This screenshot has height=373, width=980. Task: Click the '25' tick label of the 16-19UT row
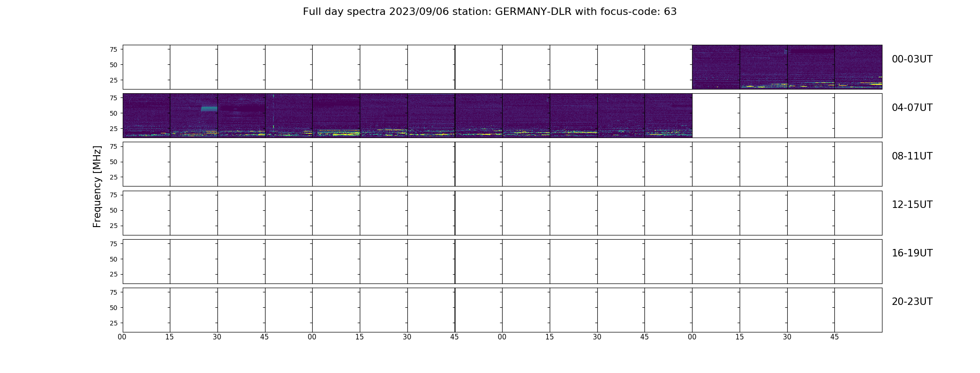[x=113, y=274]
